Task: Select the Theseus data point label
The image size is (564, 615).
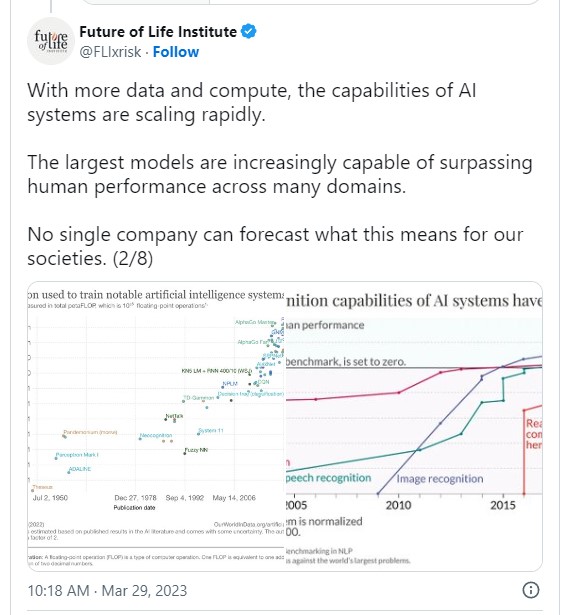Action: 42,487
